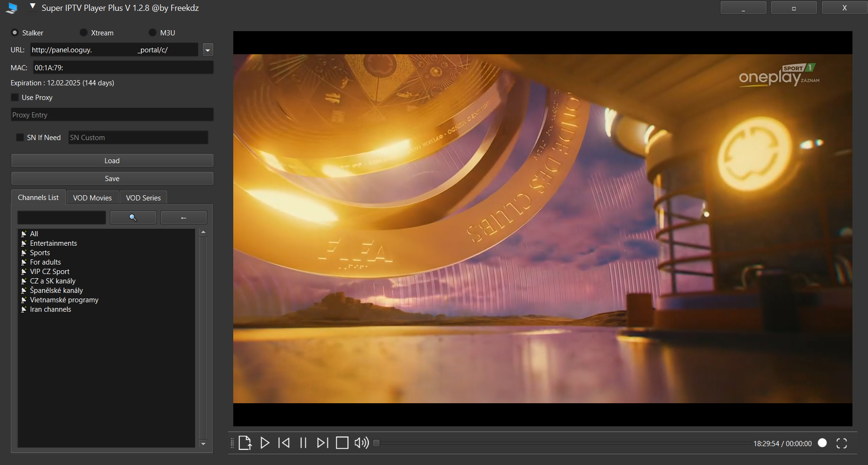The width and height of the screenshot is (868, 465).
Task: Open the VIP CZ Sport category
Action: [49, 271]
